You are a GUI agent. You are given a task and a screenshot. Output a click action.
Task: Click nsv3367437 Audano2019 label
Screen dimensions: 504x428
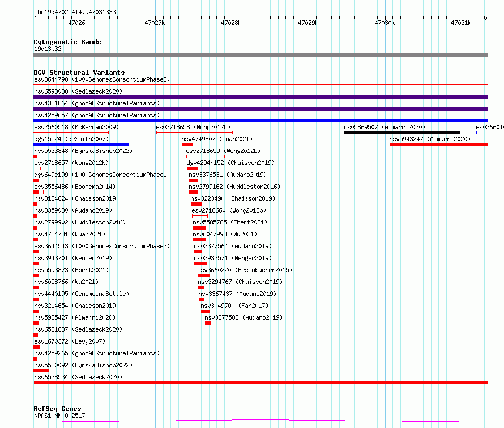237,294
